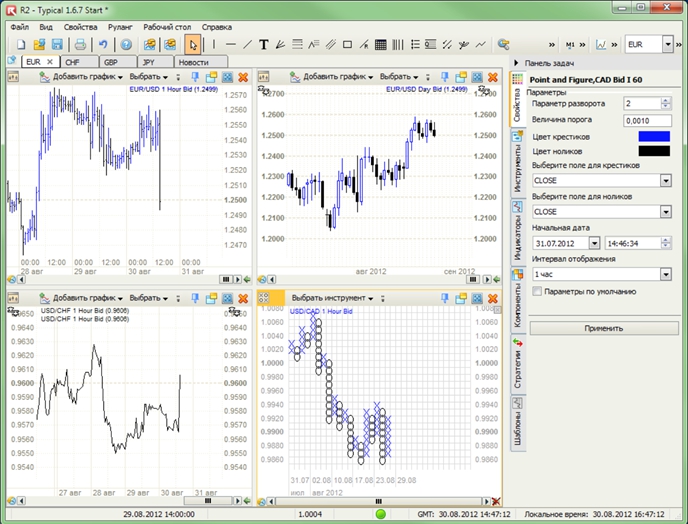Switch to the GBP tab

pyautogui.click(x=110, y=61)
